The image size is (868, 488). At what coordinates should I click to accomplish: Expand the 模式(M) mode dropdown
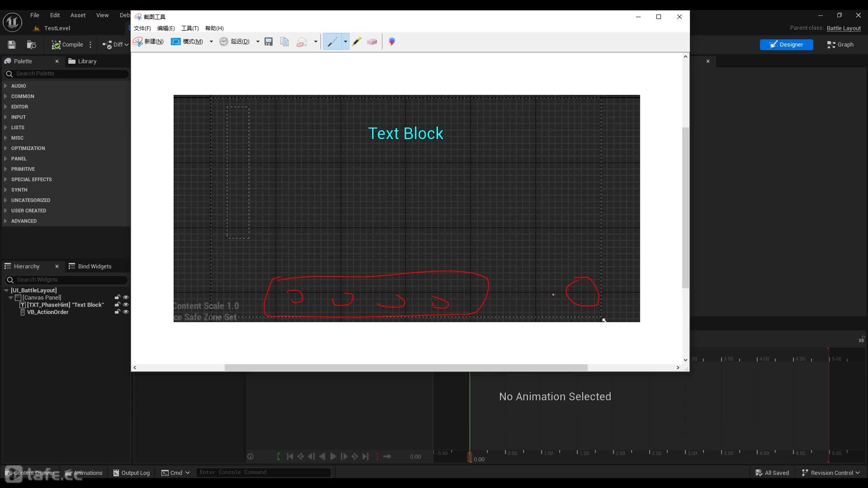click(x=211, y=41)
